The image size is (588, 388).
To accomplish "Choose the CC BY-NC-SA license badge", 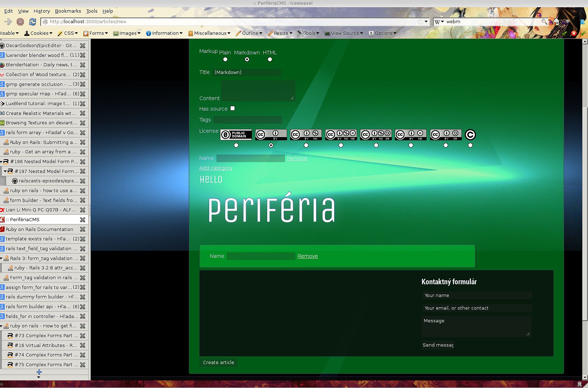I will tap(376, 135).
